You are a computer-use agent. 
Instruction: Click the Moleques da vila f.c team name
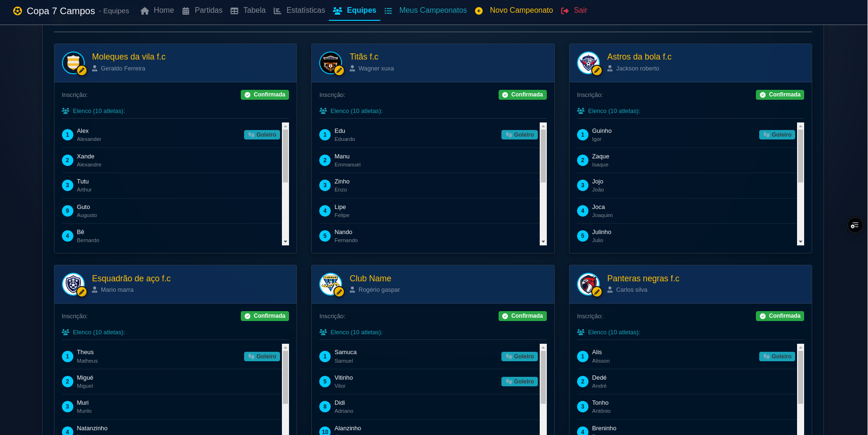tap(129, 57)
